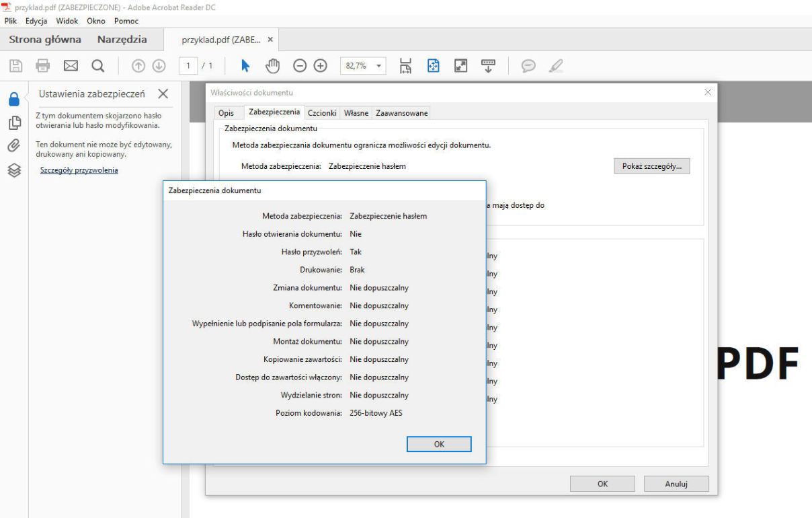
Task: Zoom in with the plus icon
Action: 320,65
